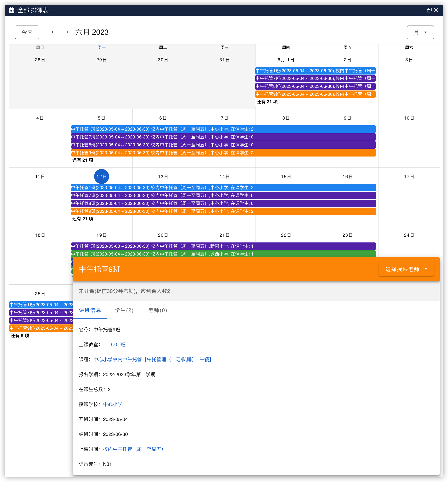The width and height of the screenshot is (448, 482).
Task: Open the 中心小学 school link
Action: click(113, 404)
